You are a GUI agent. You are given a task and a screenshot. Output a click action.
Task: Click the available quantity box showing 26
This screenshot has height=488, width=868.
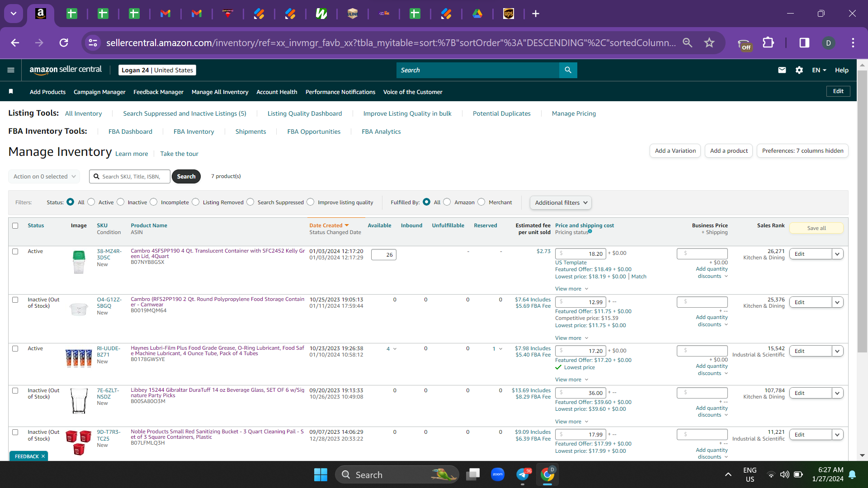click(x=384, y=255)
